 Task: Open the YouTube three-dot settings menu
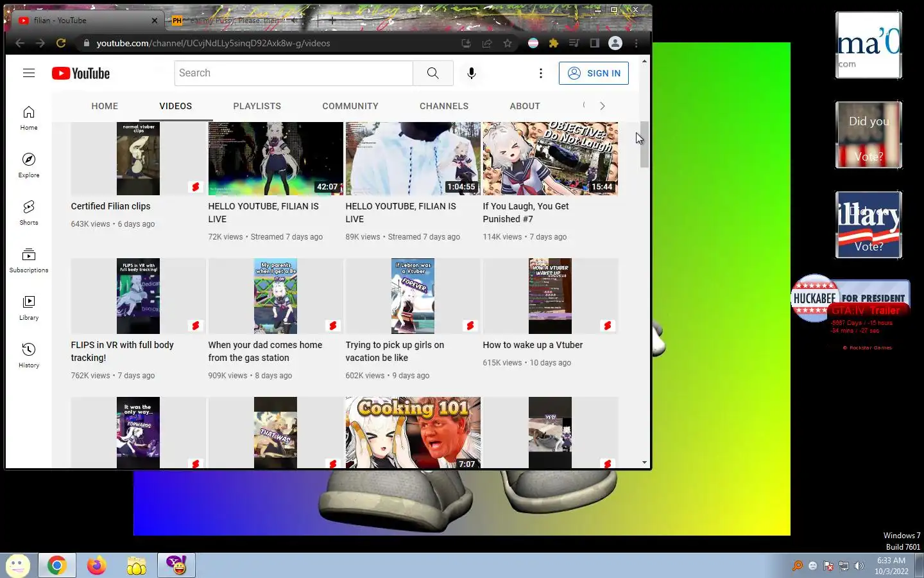coord(541,73)
